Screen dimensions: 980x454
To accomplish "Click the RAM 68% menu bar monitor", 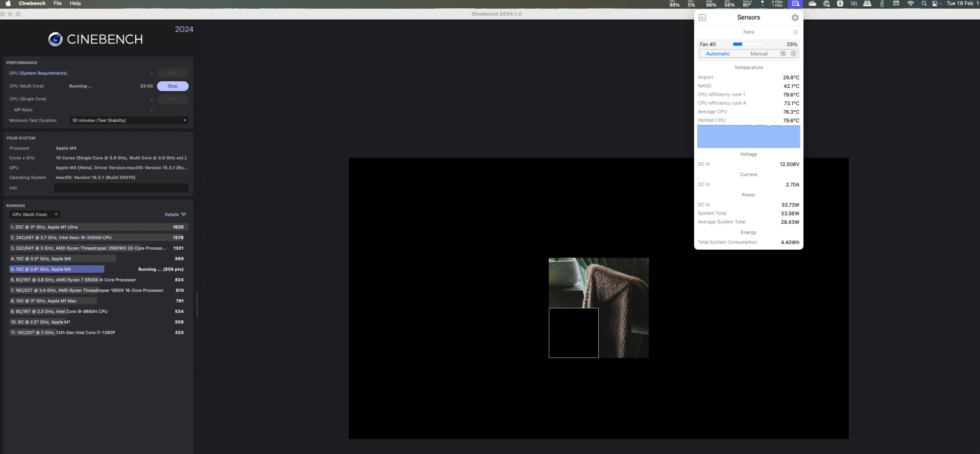I will click(711, 3).
